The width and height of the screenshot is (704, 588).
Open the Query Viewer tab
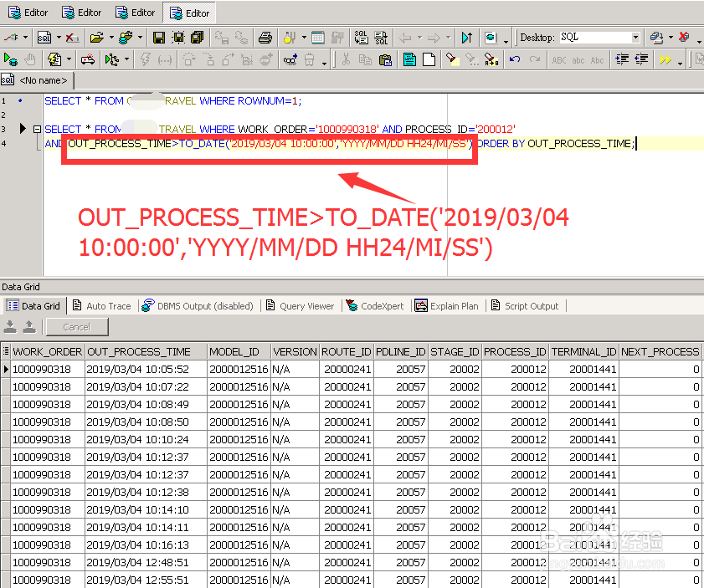(300, 306)
